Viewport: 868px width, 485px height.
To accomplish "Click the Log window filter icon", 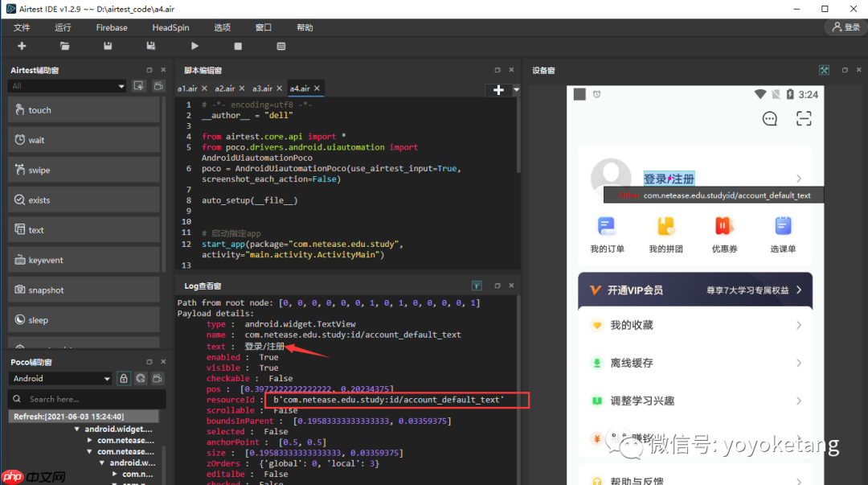I will click(x=477, y=286).
